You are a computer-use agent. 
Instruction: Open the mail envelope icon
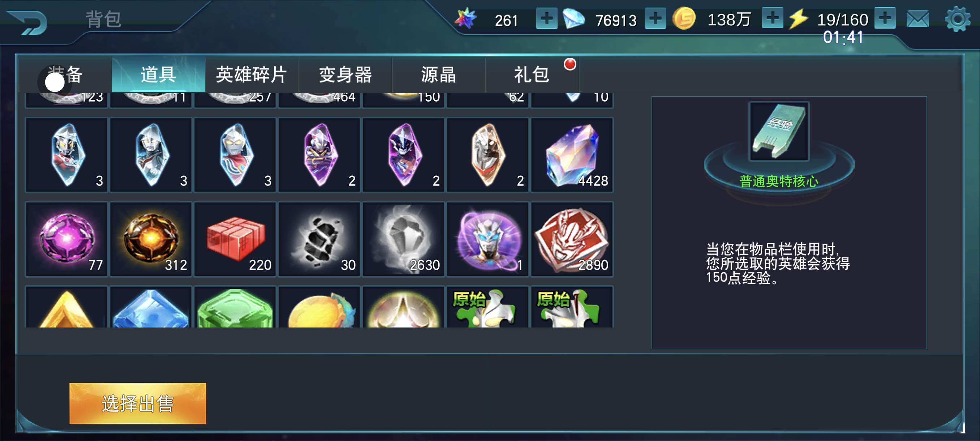pyautogui.click(x=917, y=19)
